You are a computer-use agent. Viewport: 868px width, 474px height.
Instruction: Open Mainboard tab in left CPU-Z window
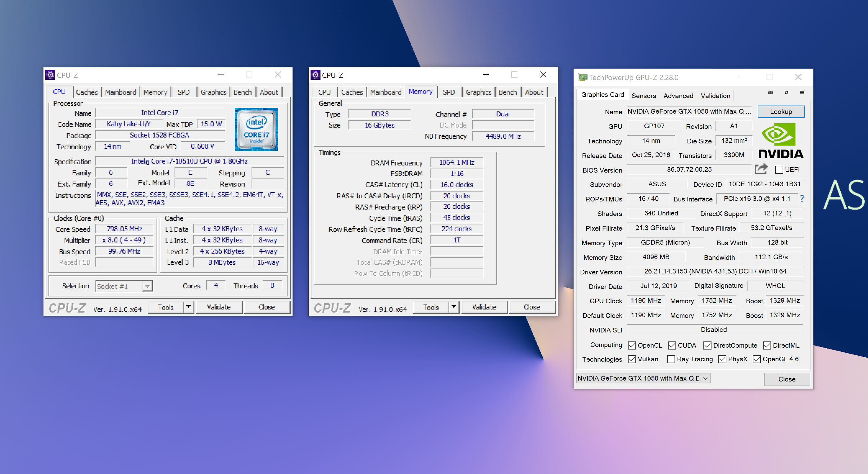point(120,92)
